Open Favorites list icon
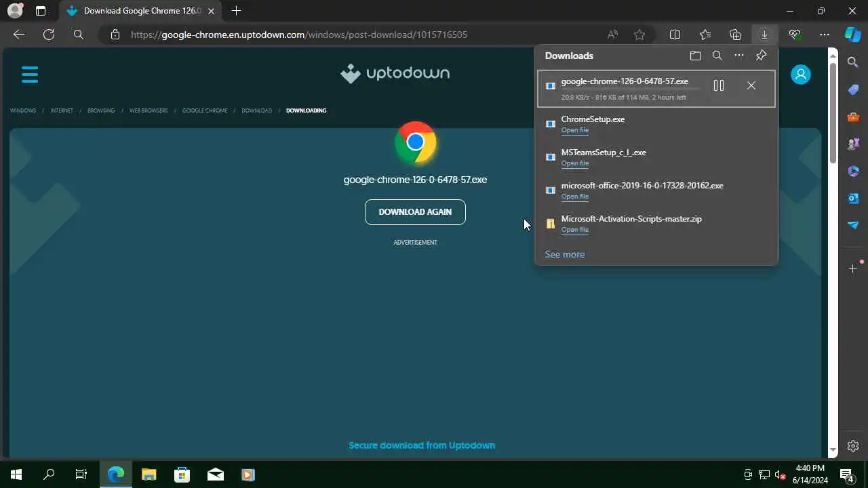Screen dimensions: 868x488 pyautogui.click(x=705, y=35)
